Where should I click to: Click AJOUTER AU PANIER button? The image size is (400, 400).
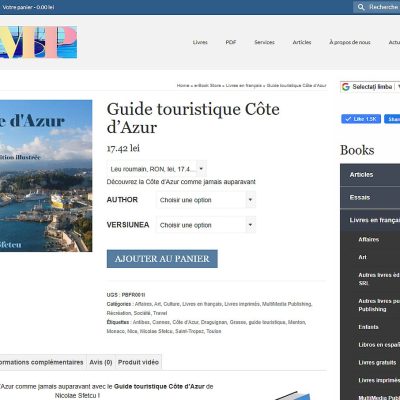tap(162, 259)
